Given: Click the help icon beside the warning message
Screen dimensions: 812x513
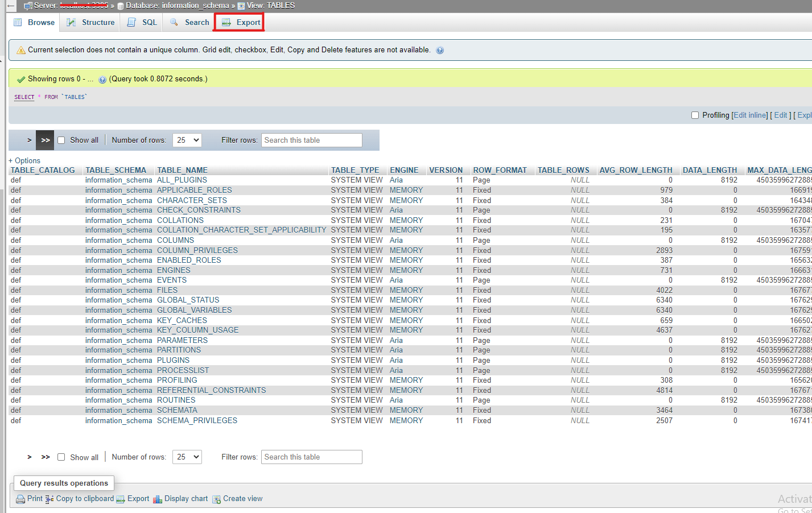Looking at the screenshot, I should (x=440, y=50).
